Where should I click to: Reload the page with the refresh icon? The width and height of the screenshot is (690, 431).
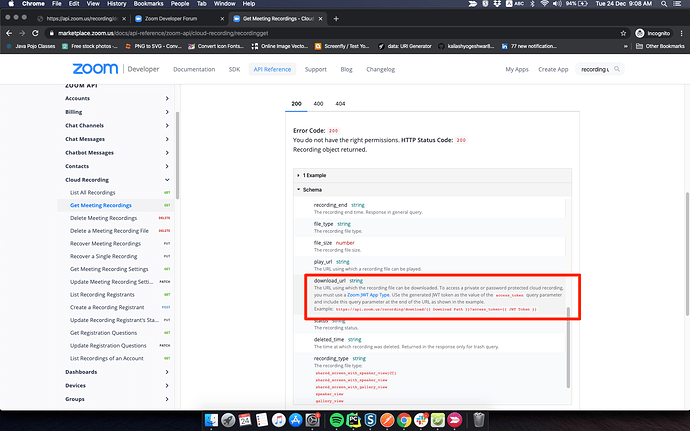click(35, 33)
